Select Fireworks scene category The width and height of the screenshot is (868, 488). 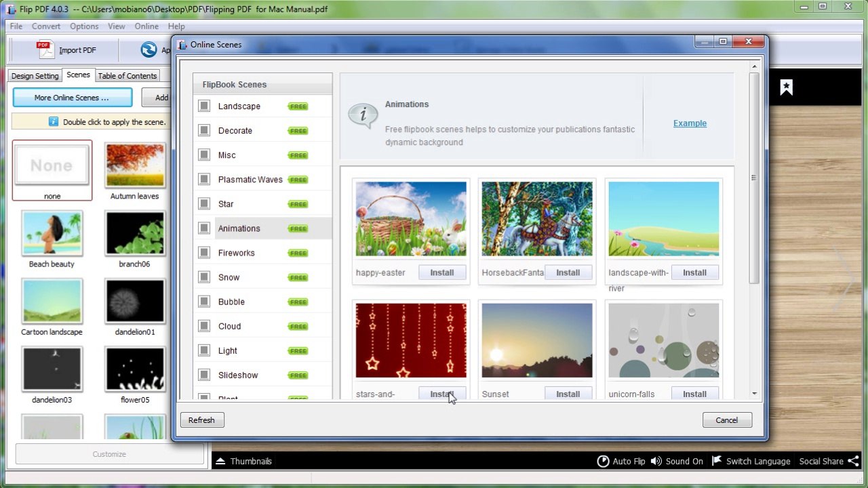(262, 253)
